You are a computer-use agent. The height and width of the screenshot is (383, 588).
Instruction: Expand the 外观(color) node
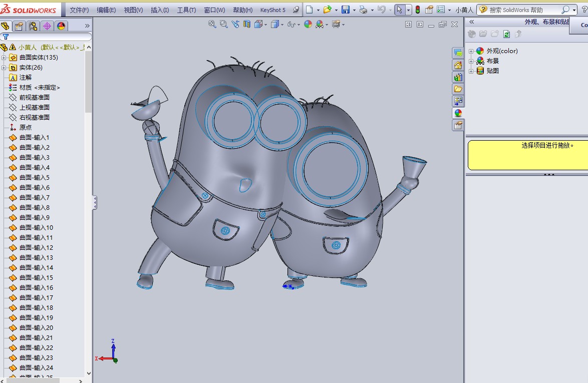pyautogui.click(x=471, y=51)
